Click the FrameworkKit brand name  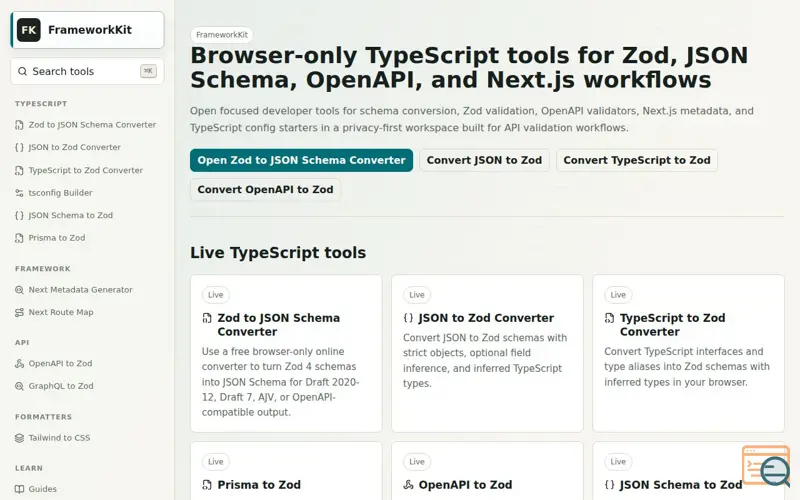tap(90, 30)
